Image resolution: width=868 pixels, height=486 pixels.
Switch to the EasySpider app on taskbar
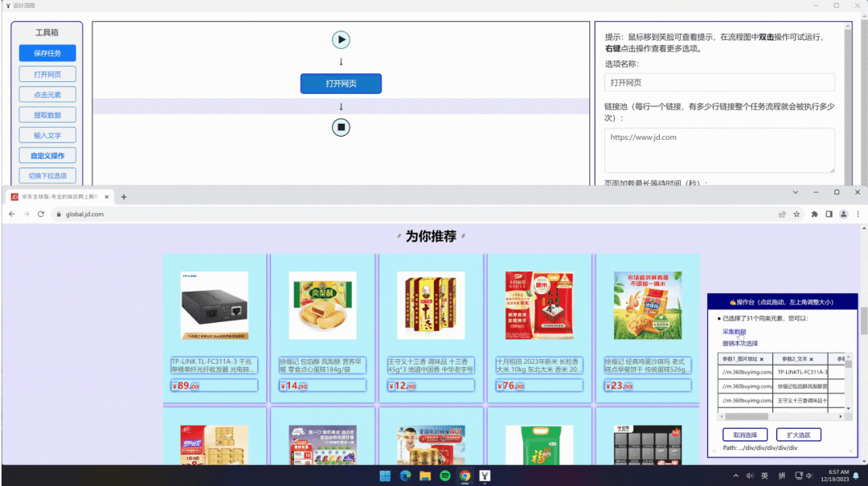(485, 476)
